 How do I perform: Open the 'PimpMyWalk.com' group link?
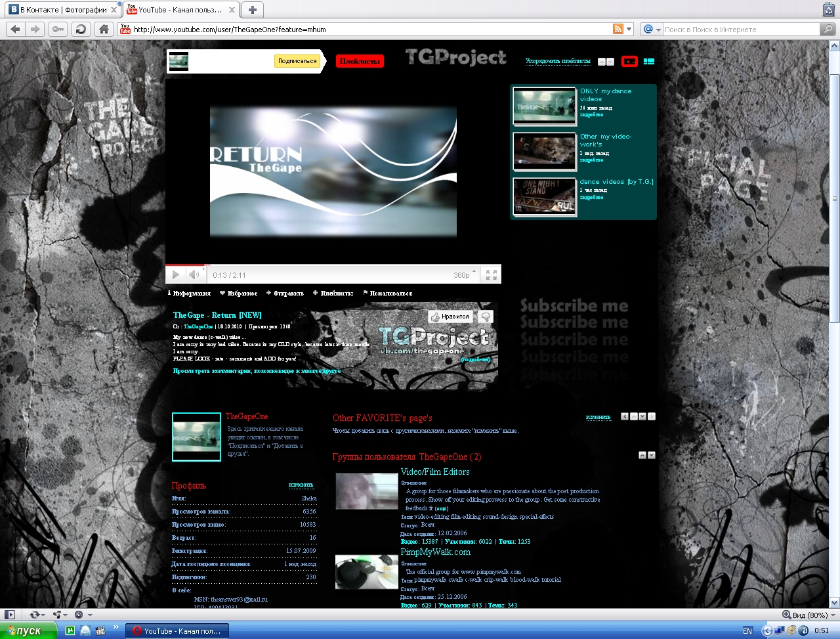[436, 552]
